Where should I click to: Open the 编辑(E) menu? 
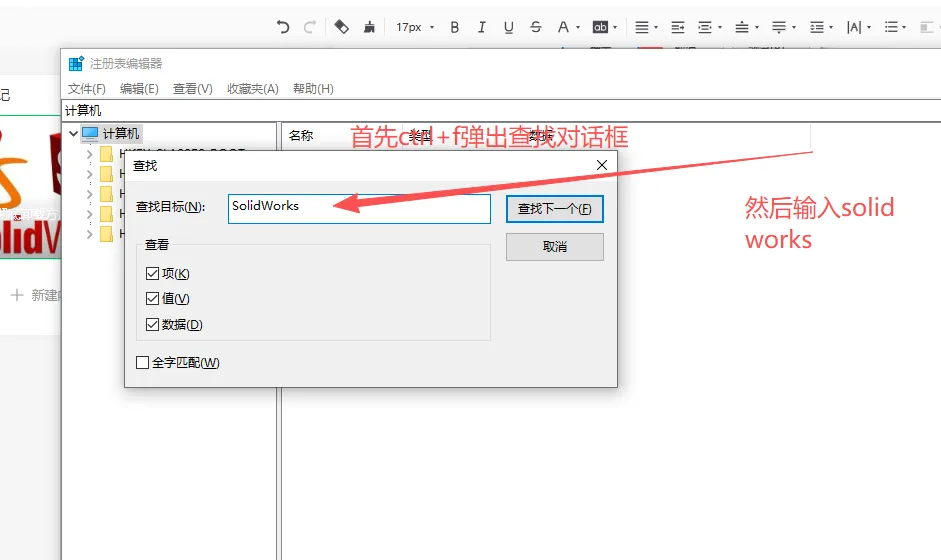(x=139, y=89)
